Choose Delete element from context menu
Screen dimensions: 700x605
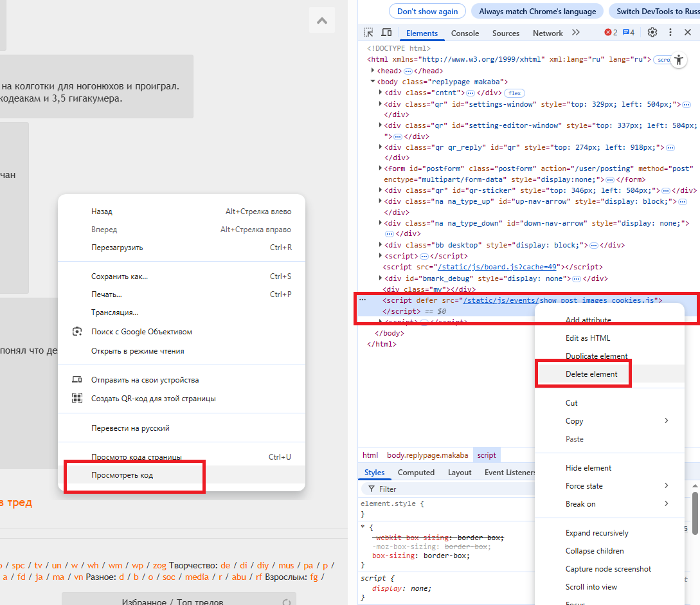tap(591, 374)
